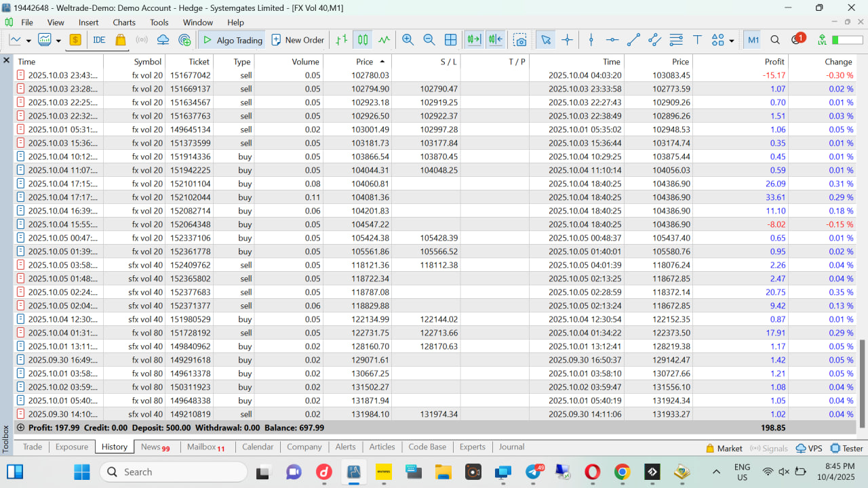Draw a vertical line on chart
This screenshot has height=488, width=868.
[x=591, y=40]
